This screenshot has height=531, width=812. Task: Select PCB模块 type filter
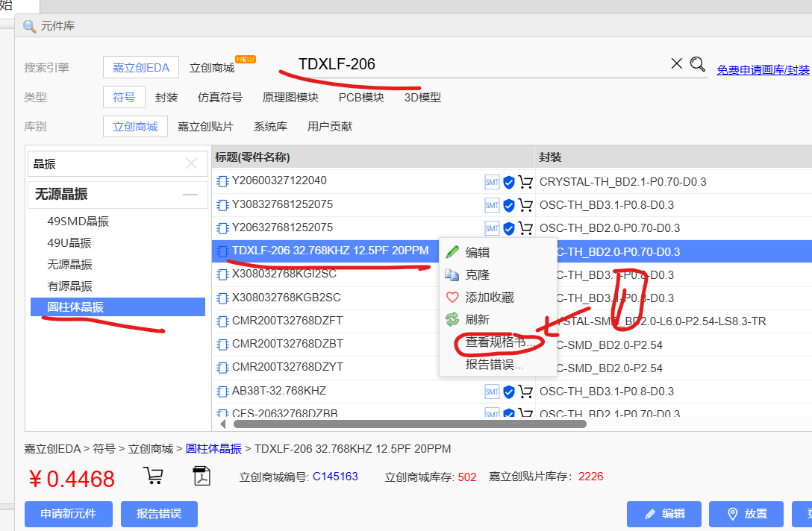[x=361, y=97]
